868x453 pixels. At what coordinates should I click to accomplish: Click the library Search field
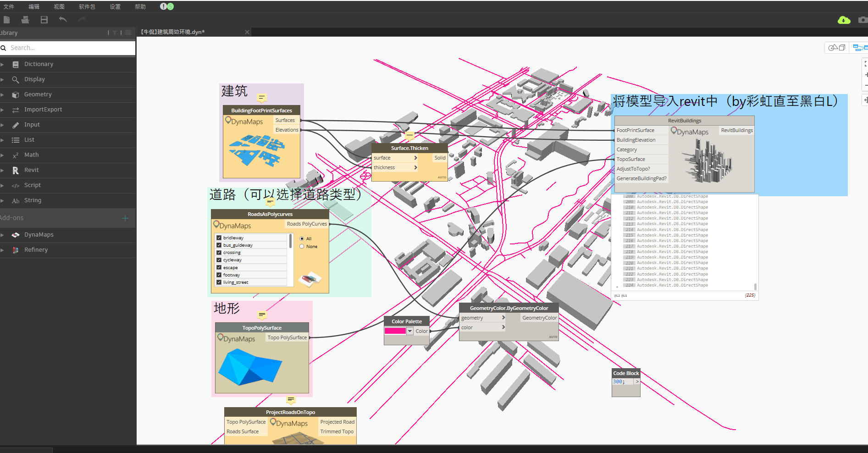point(68,48)
